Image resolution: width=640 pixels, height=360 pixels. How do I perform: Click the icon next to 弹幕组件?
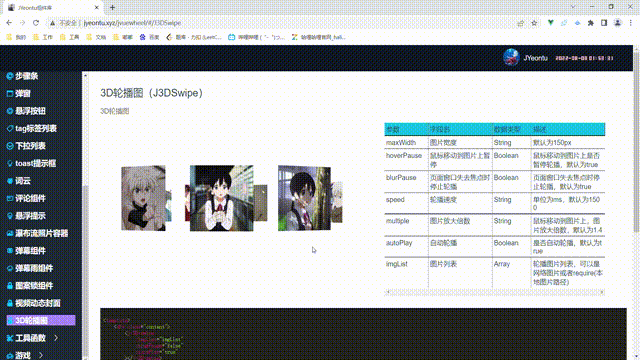coord(10,251)
